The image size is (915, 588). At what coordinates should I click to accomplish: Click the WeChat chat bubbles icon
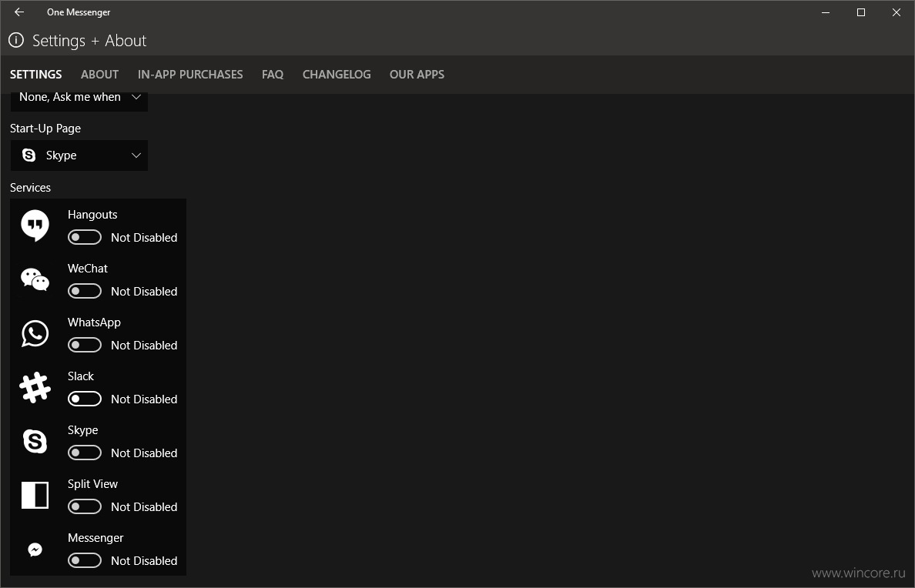tap(35, 279)
